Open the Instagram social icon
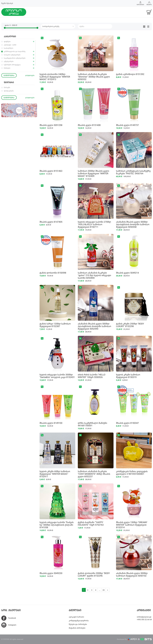This screenshot has height=644, width=153. 4,625
